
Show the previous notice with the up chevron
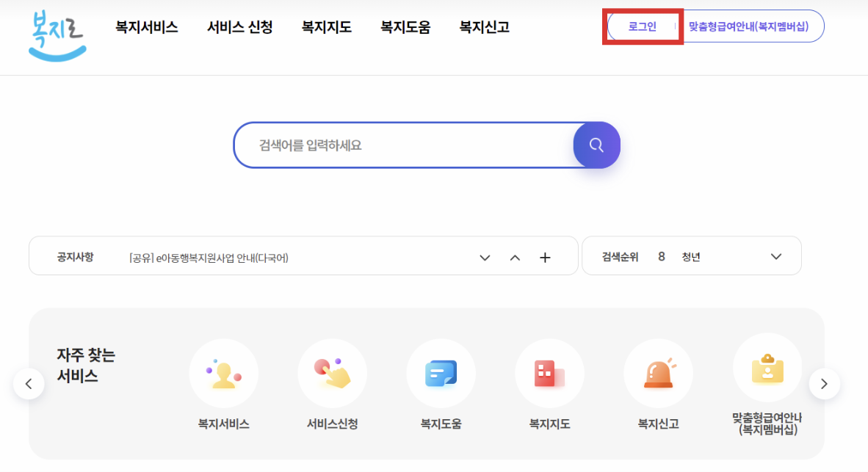(515, 257)
